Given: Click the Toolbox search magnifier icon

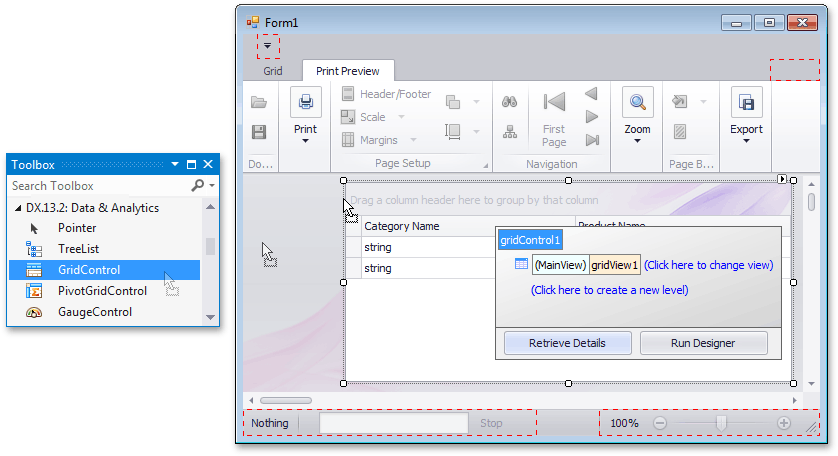Looking at the screenshot, I should [197, 186].
